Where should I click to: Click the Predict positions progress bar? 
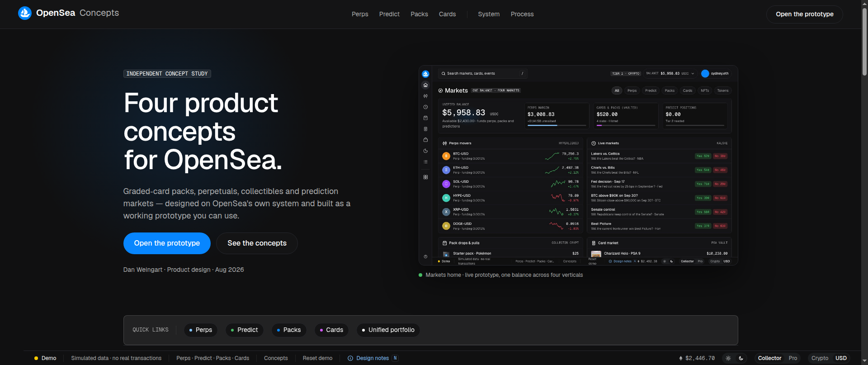(695, 125)
